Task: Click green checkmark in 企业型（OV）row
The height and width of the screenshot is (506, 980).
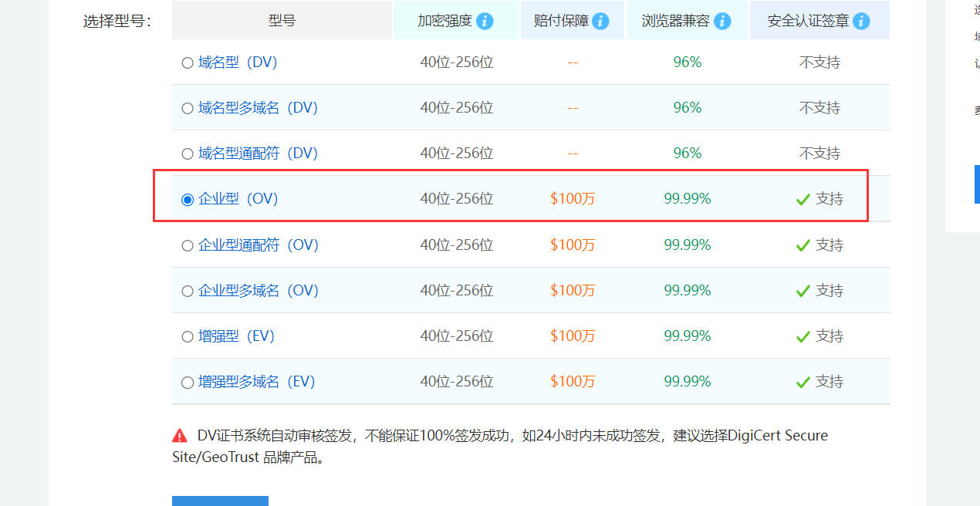Action: coord(803,200)
